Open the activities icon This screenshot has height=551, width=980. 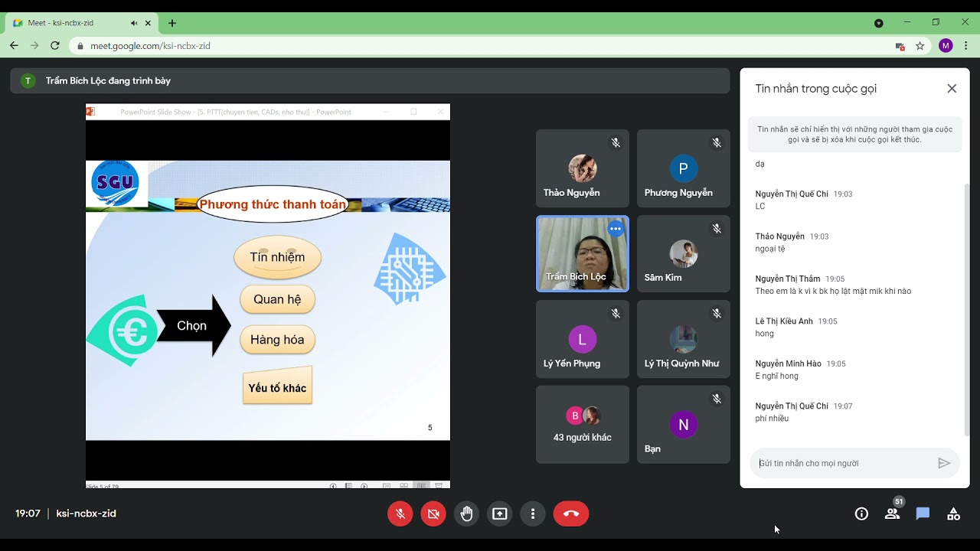pos(953,514)
